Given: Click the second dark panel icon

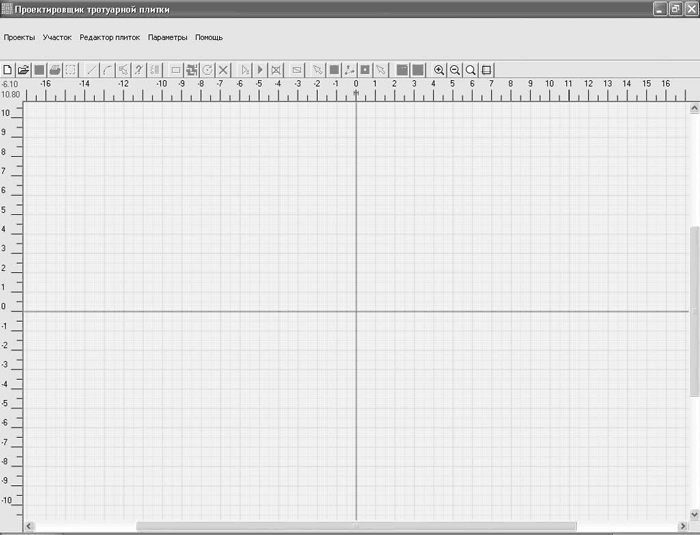Looking at the screenshot, I should point(418,70).
